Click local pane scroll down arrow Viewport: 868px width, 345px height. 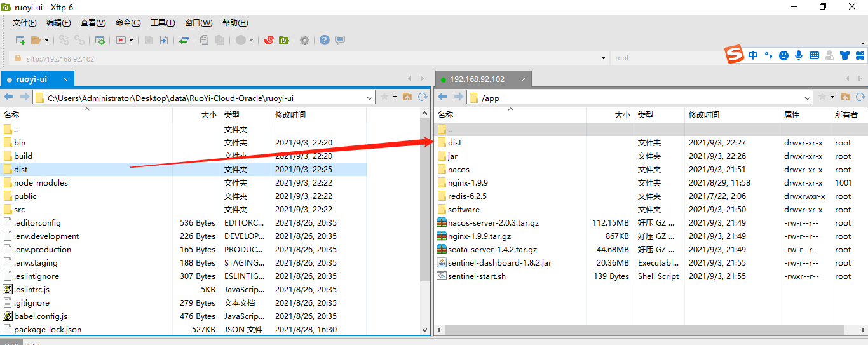tap(425, 330)
